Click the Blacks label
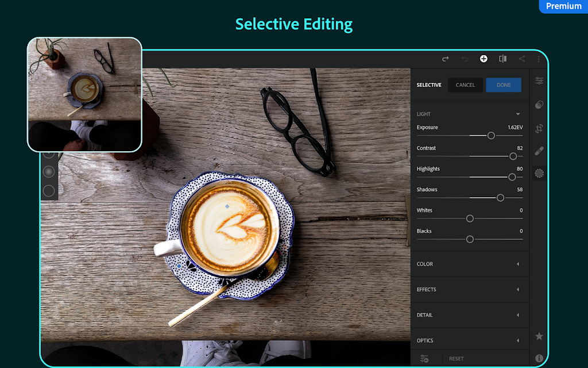588x368 pixels. [x=424, y=231]
